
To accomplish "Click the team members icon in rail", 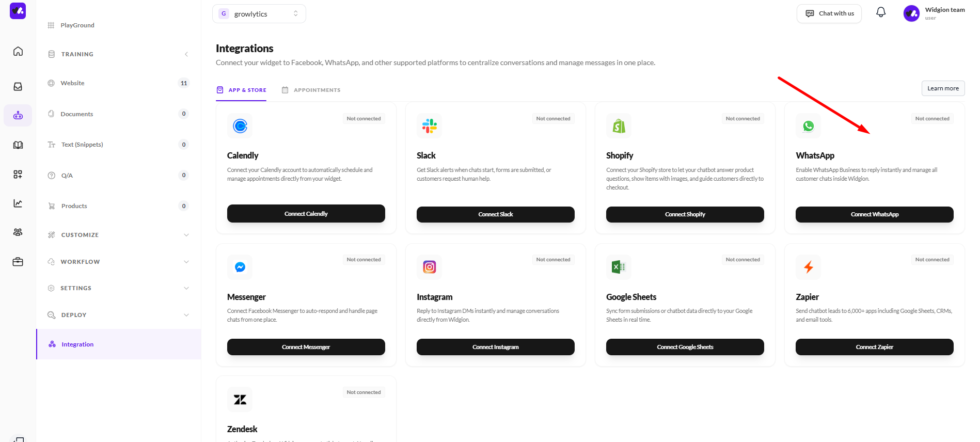I will (18, 232).
